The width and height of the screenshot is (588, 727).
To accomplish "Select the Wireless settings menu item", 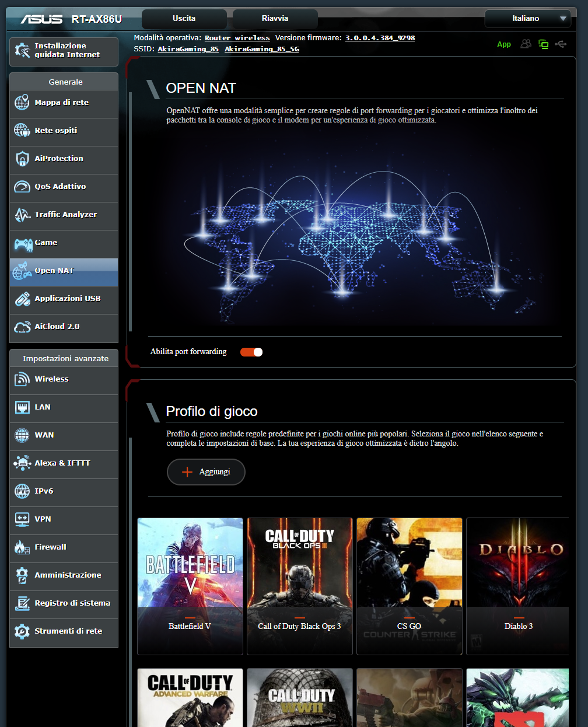I will coord(64,380).
